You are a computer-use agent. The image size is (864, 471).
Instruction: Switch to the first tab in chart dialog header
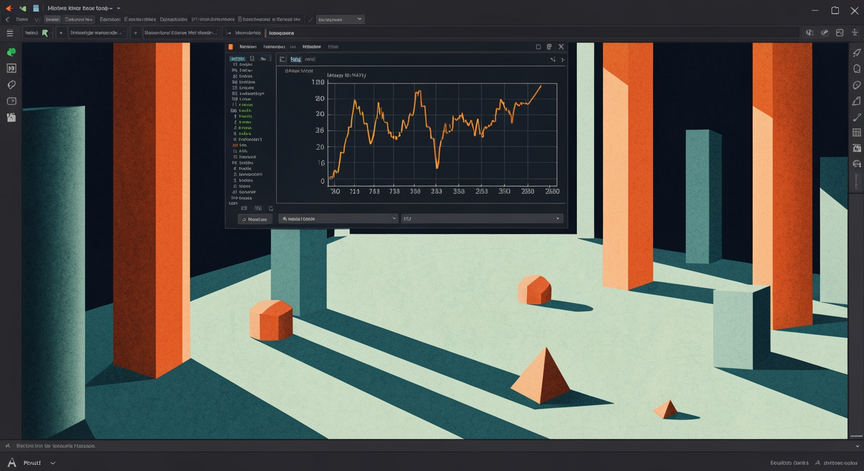click(x=247, y=47)
